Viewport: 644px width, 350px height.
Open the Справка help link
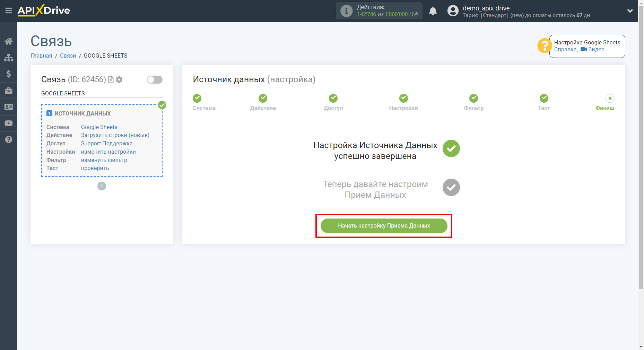[x=565, y=49]
